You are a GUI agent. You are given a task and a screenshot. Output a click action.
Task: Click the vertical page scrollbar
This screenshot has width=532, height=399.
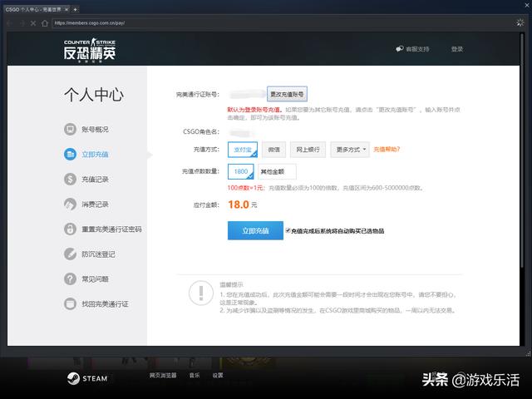pyautogui.click(x=522, y=150)
